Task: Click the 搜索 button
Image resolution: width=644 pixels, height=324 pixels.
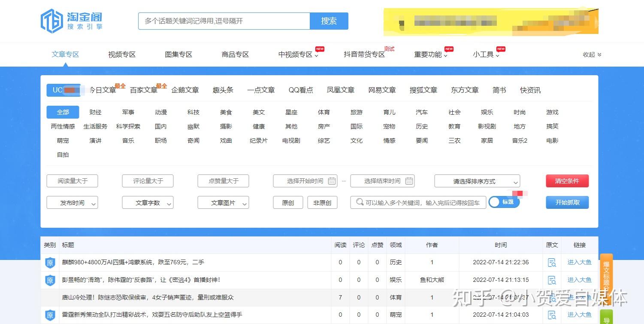Action: pos(329,21)
